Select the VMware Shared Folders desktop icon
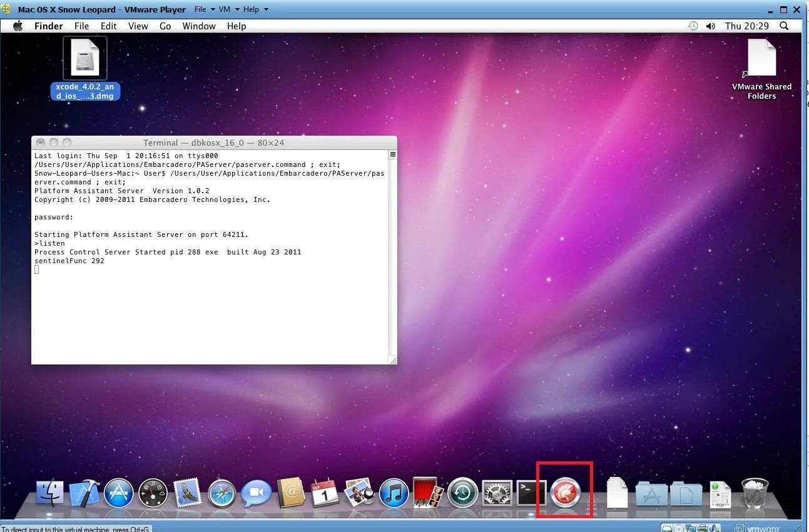This screenshot has width=809, height=532. (761, 69)
